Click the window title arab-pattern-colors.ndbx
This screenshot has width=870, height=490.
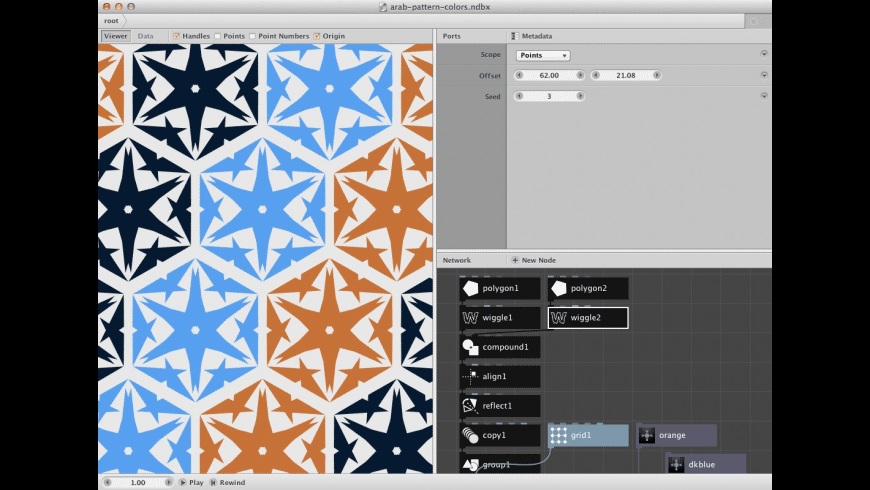tap(440, 7)
